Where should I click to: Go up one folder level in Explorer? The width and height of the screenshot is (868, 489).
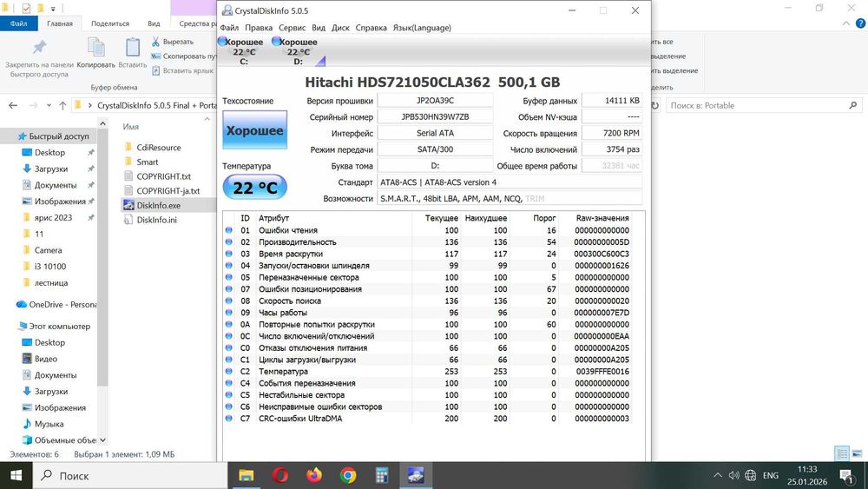click(x=62, y=105)
